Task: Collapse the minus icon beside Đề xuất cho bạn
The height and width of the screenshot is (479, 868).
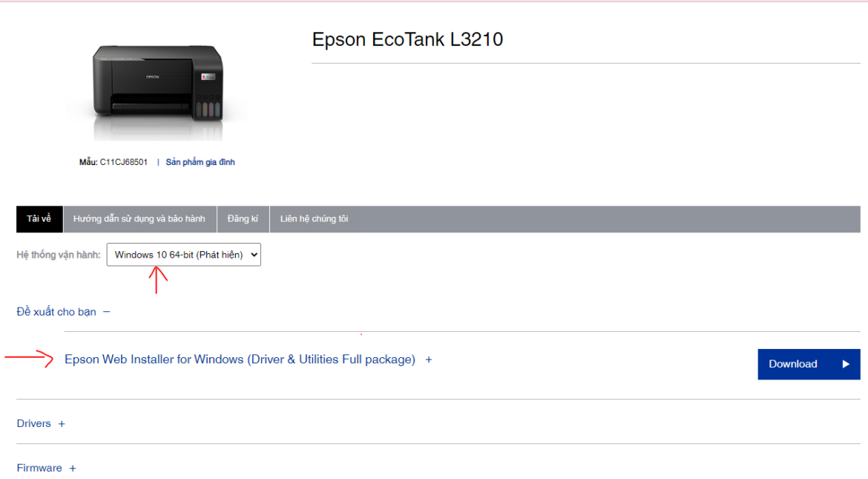Action: tap(106, 312)
